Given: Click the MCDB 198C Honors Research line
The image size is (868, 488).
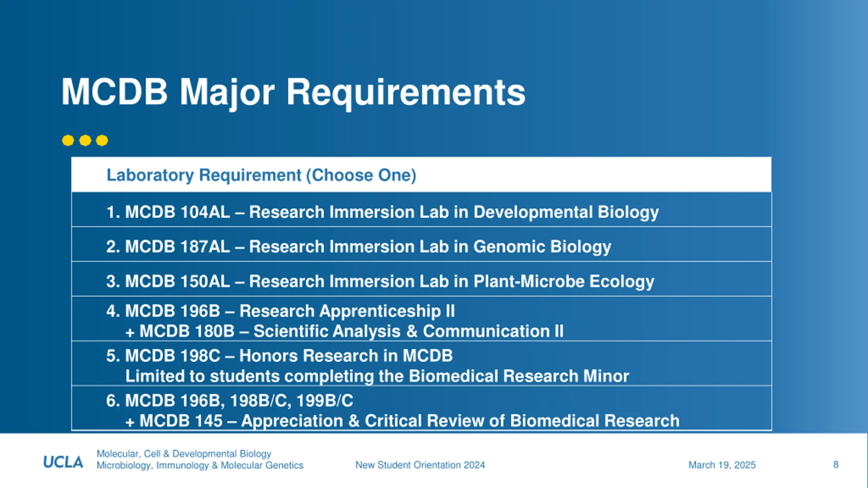Looking at the screenshot, I should pyautogui.click(x=279, y=356).
